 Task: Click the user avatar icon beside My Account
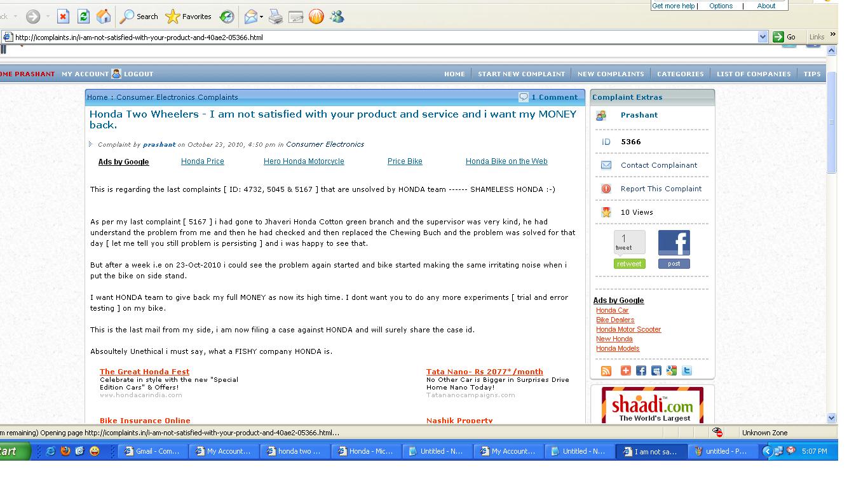point(116,74)
